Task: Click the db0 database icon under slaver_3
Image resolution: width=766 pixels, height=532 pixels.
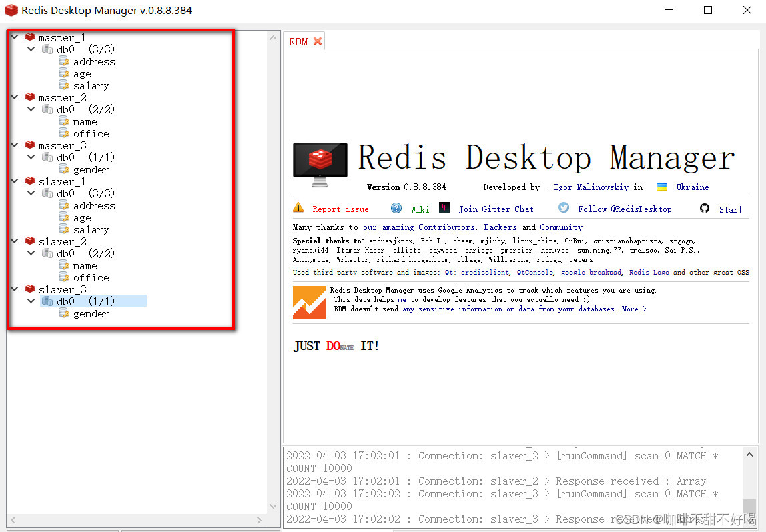Action: coord(47,301)
